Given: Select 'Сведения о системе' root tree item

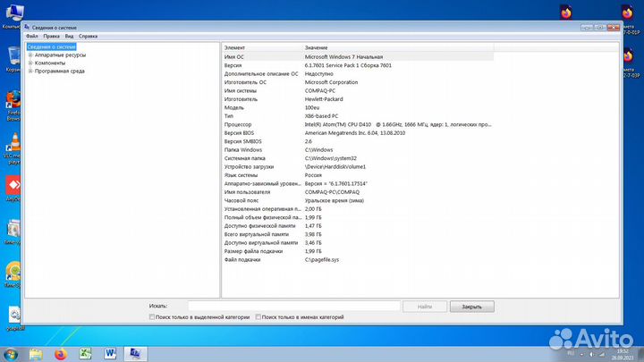Looking at the screenshot, I should pos(51,46).
